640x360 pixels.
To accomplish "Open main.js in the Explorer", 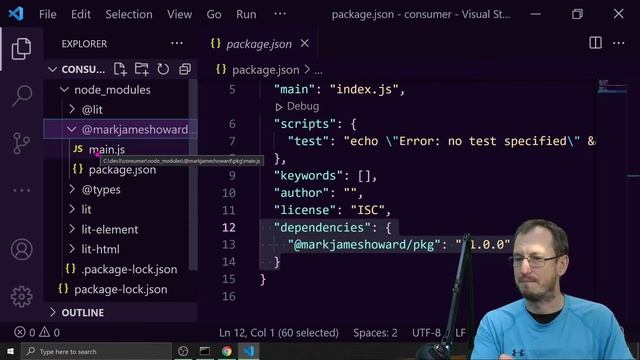I will [x=107, y=149].
